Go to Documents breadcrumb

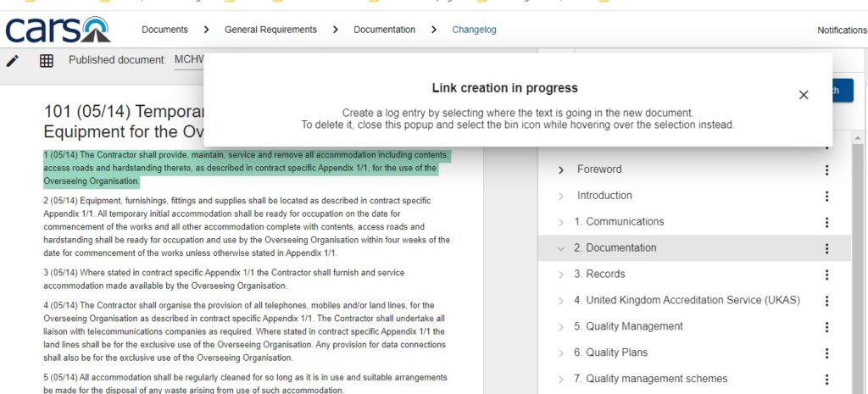(164, 30)
